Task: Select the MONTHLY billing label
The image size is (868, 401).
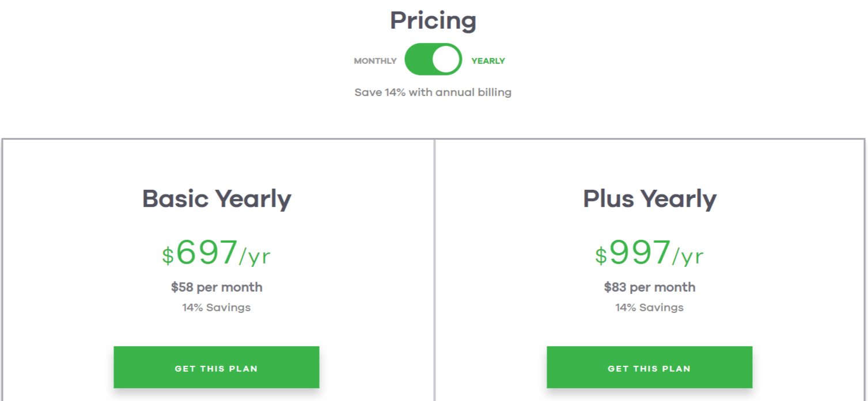Action: click(x=375, y=61)
